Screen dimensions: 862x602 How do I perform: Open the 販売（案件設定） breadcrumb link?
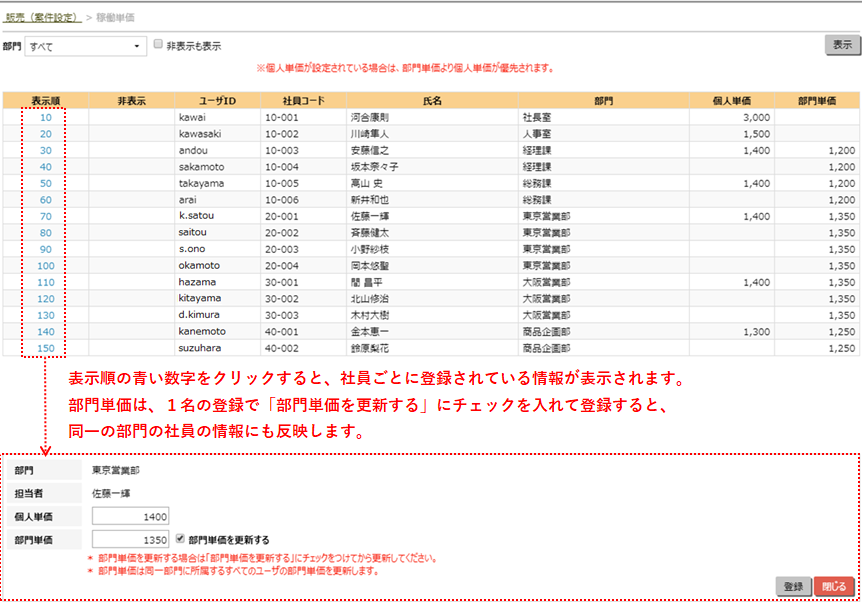point(43,18)
